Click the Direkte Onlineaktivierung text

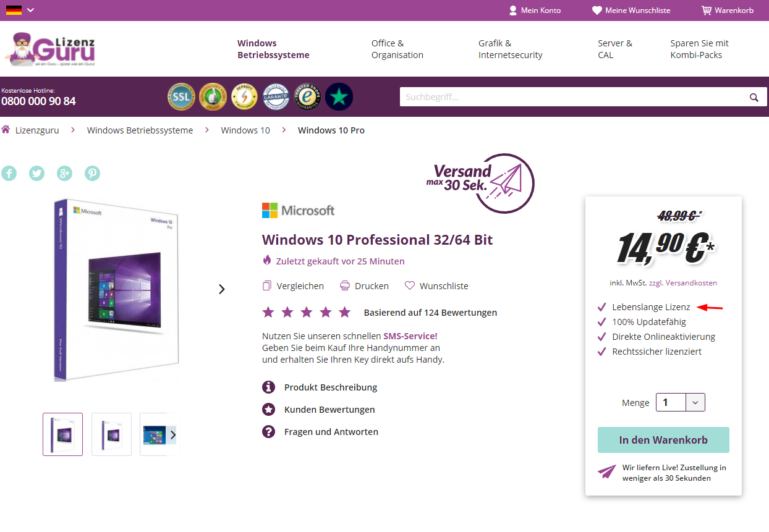coord(663,337)
